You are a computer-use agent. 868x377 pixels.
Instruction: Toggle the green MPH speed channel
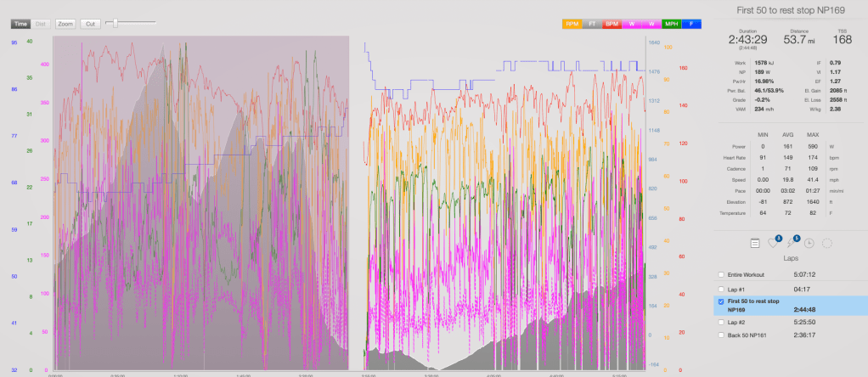pyautogui.click(x=671, y=24)
